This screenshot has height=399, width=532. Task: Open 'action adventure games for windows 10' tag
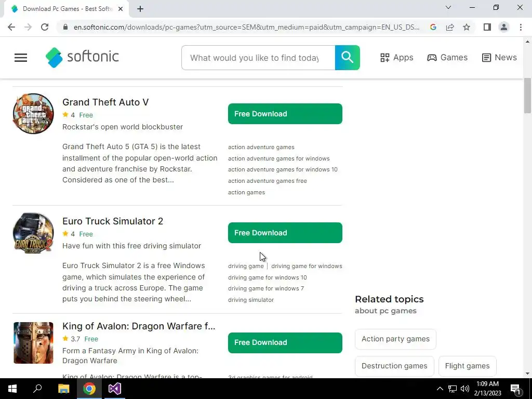283,170
